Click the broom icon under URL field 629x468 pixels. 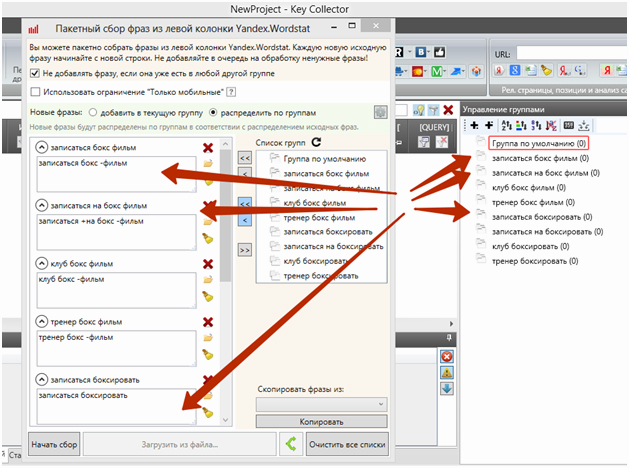(x=546, y=71)
